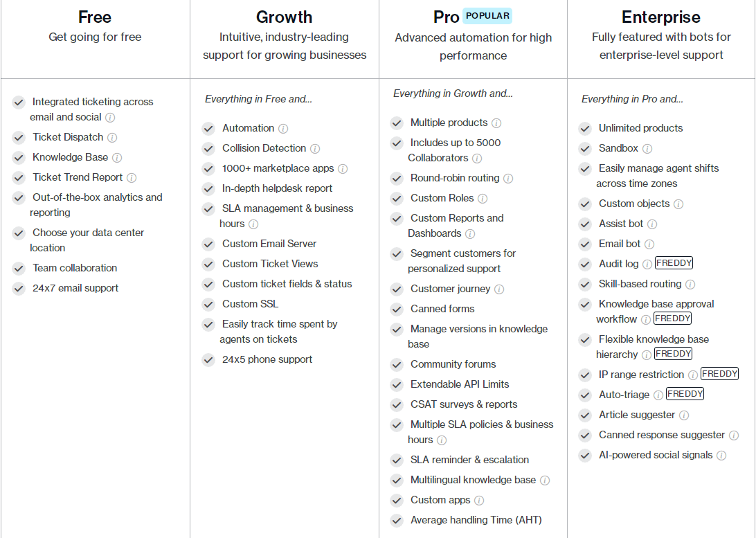Screen dimensions: 756x538
Task: Click the Growth plan heading
Action: (x=284, y=17)
